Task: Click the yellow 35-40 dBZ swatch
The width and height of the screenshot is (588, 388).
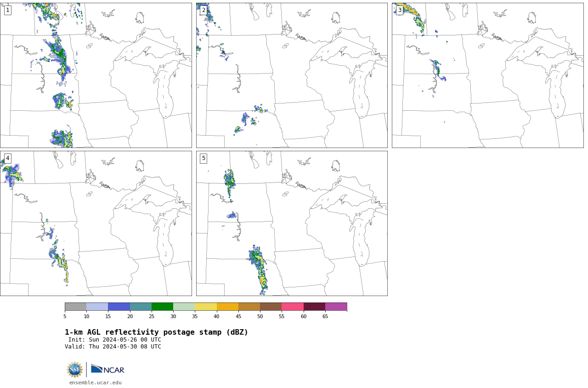Action: click(x=206, y=307)
